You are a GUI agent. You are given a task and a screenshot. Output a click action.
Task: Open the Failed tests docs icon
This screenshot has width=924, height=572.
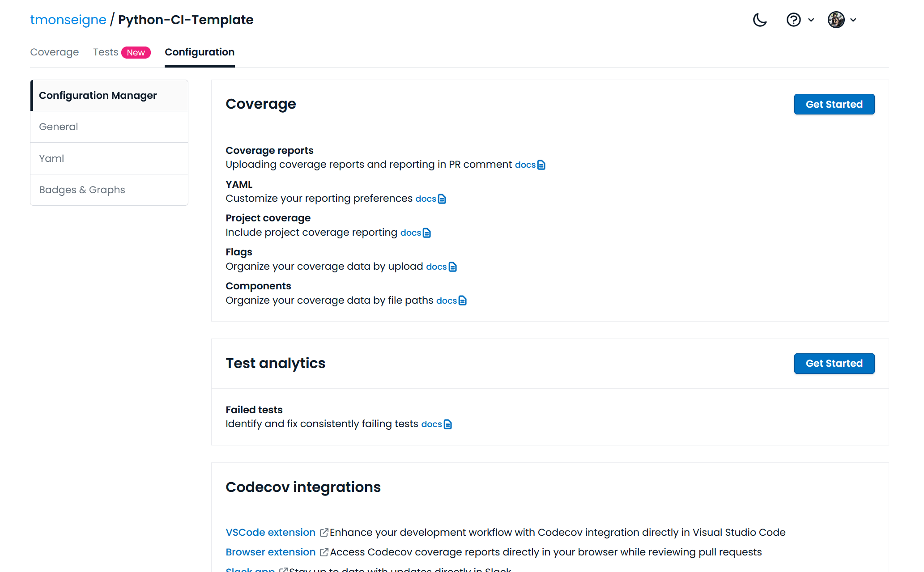pos(448,424)
